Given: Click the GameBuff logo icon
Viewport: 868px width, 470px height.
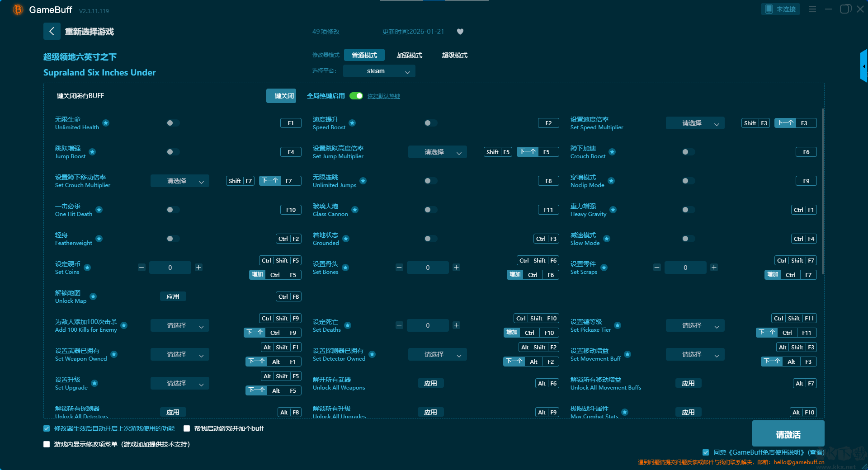Looking at the screenshot, I should (x=18, y=9).
